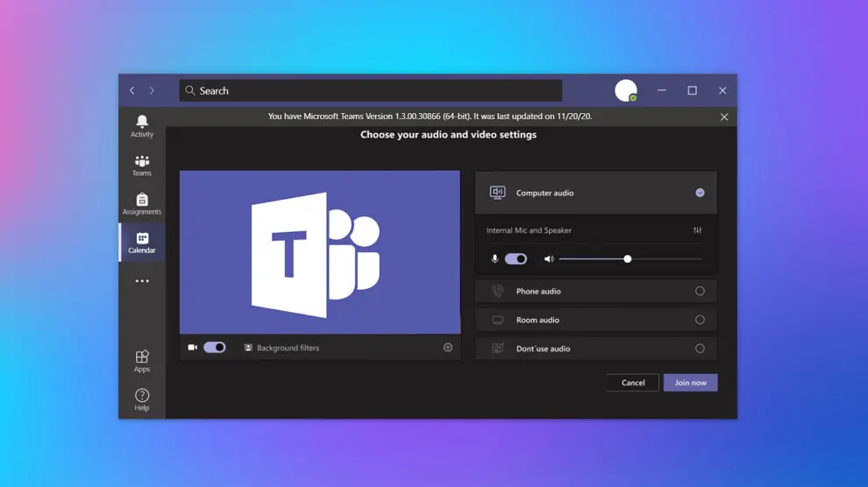Turn off the camera toggle
Image resolution: width=868 pixels, height=487 pixels.
click(x=215, y=348)
